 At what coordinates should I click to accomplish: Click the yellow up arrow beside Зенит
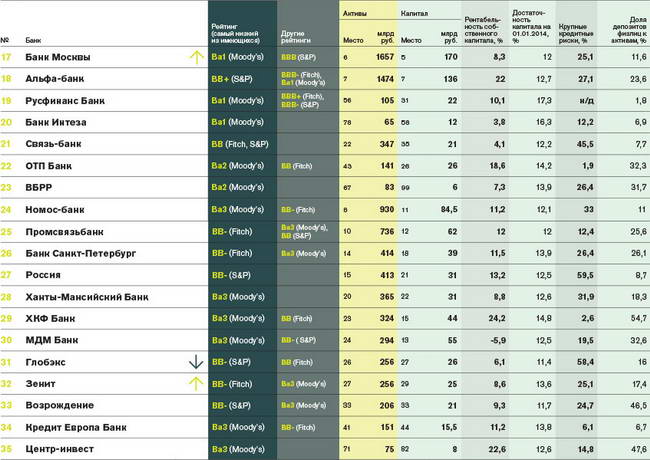pyautogui.click(x=196, y=383)
